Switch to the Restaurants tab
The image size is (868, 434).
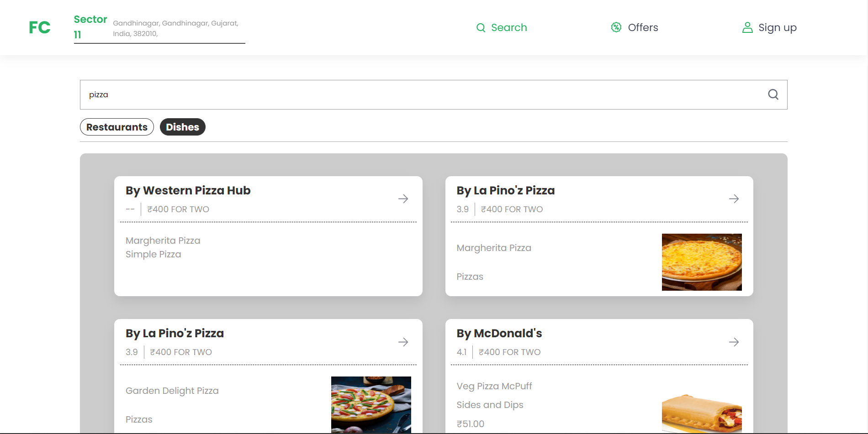coord(117,127)
